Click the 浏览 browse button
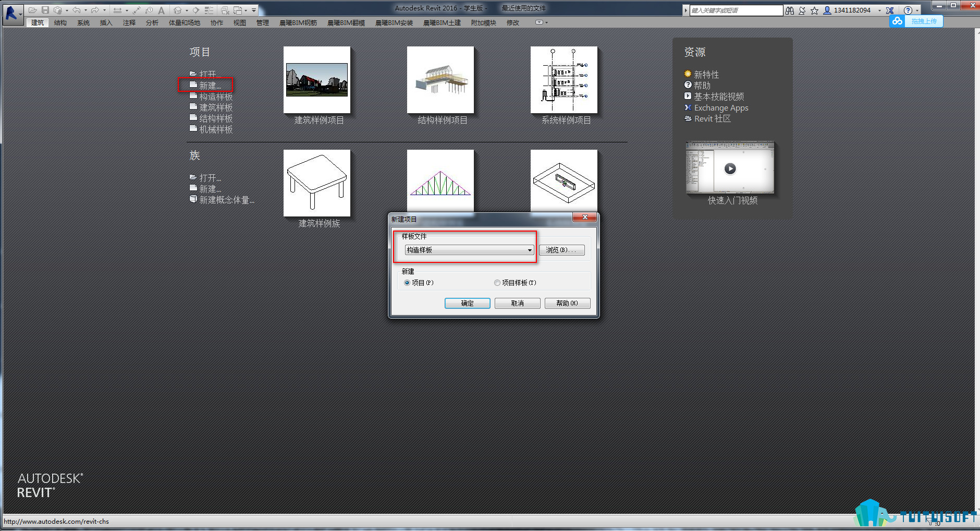 (561, 250)
